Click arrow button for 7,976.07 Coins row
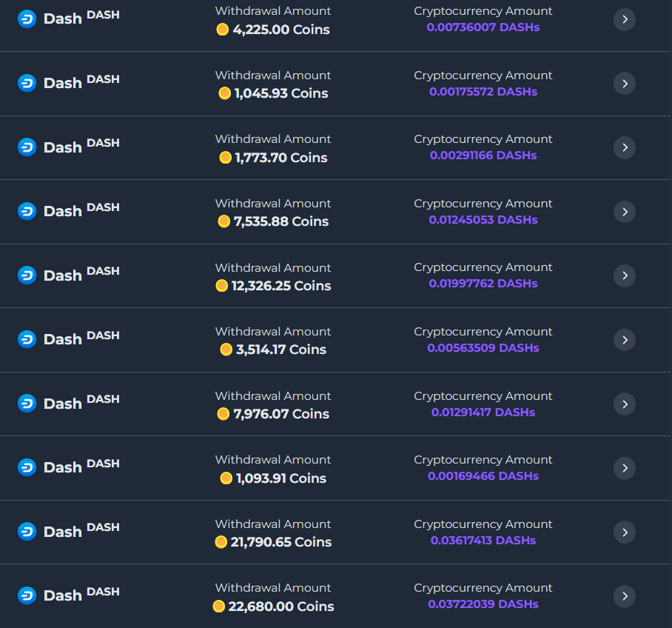Viewport: 672px width, 628px height. 625,404
